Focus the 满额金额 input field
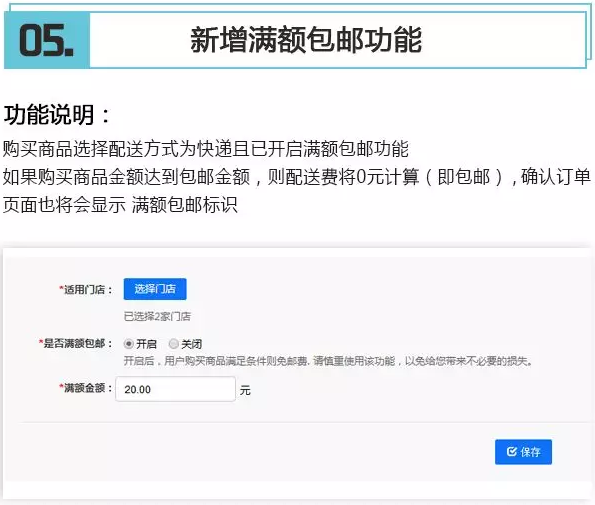 tap(175, 389)
